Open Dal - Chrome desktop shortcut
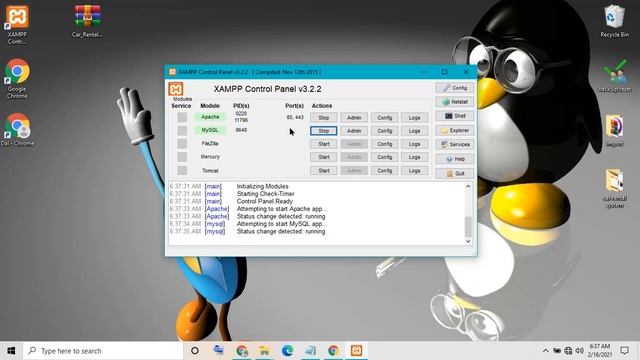The width and height of the screenshot is (640, 360). click(x=17, y=129)
